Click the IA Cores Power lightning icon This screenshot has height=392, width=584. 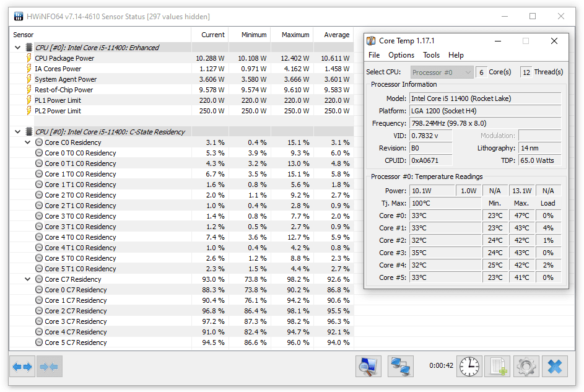28,69
